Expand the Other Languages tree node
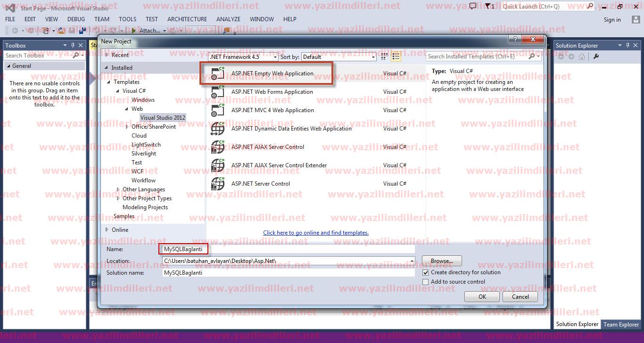This screenshot has width=644, height=343. [118, 189]
